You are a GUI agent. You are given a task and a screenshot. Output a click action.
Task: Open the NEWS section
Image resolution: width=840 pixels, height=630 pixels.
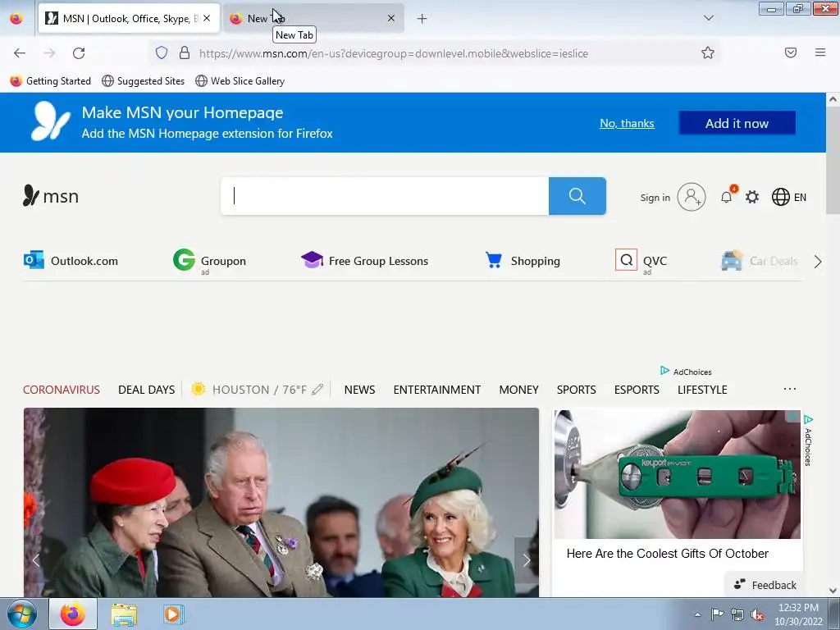coord(359,390)
